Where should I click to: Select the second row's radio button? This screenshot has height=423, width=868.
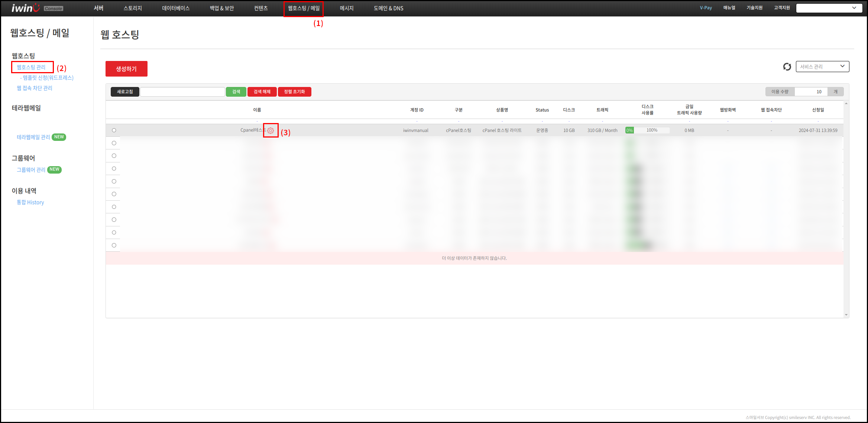[114, 143]
